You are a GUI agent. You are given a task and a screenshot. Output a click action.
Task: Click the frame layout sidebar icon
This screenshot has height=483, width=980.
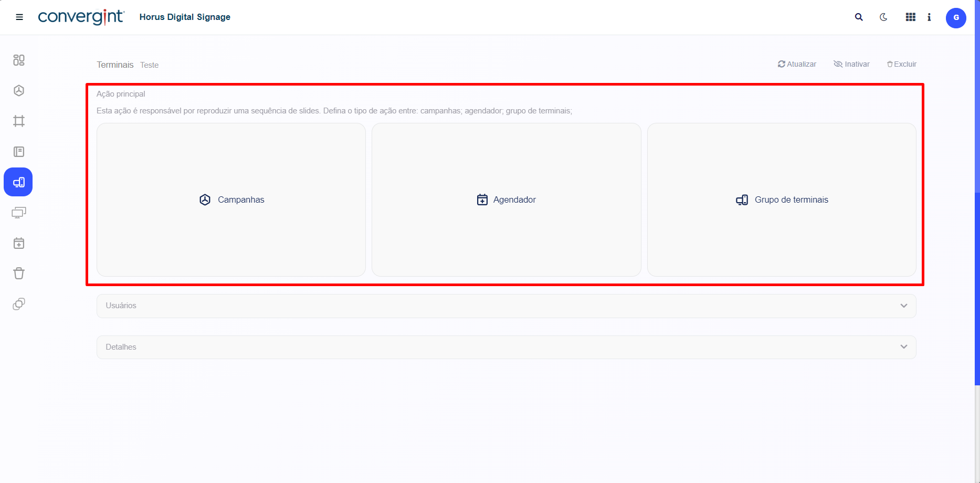[x=19, y=121]
